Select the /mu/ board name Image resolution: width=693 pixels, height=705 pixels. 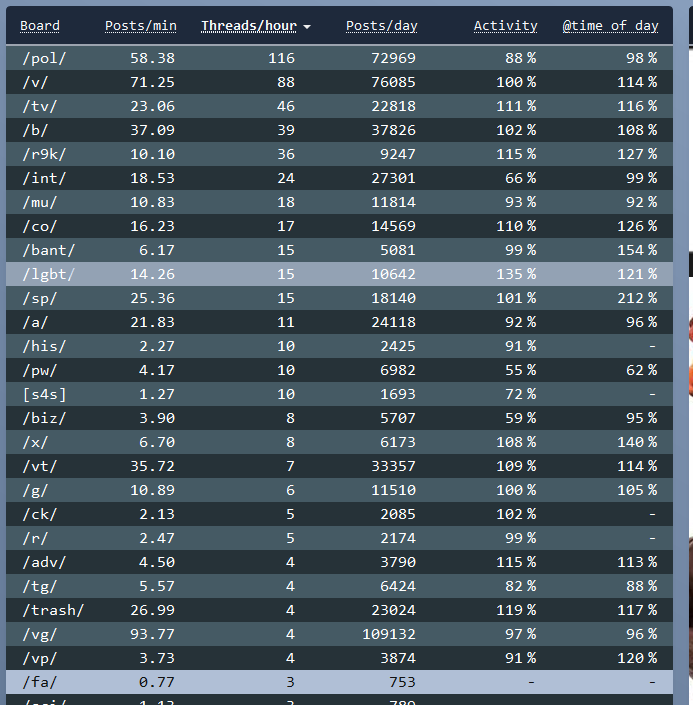(40, 202)
